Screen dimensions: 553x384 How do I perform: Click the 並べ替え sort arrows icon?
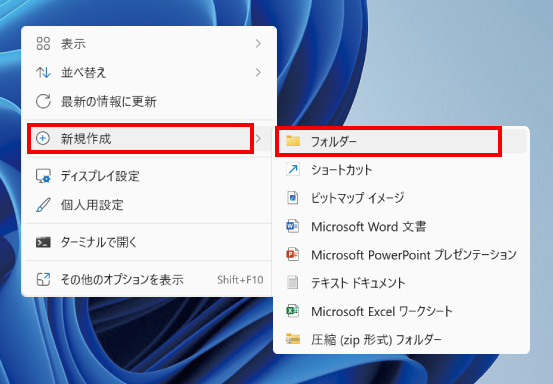pyautogui.click(x=43, y=73)
